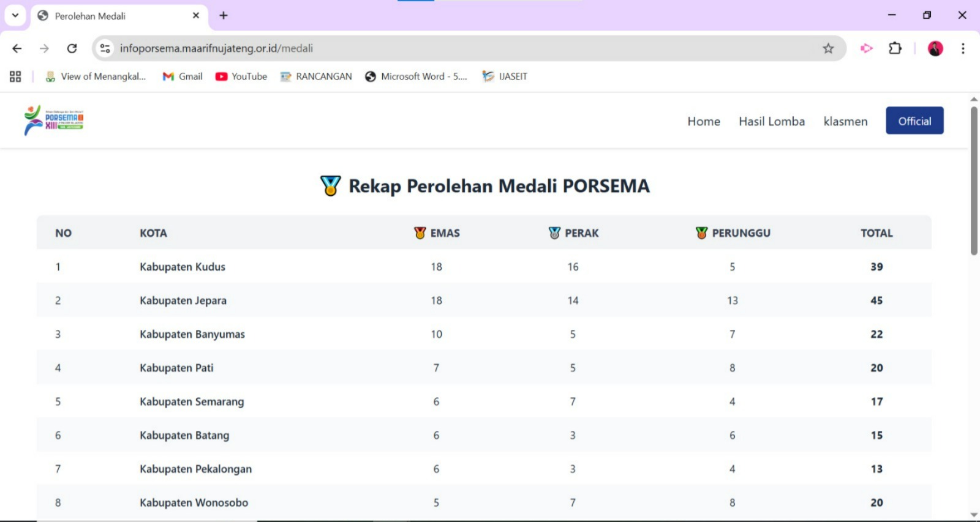View site information icon in address bar
Image resolution: width=980 pixels, height=522 pixels.
coord(105,48)
